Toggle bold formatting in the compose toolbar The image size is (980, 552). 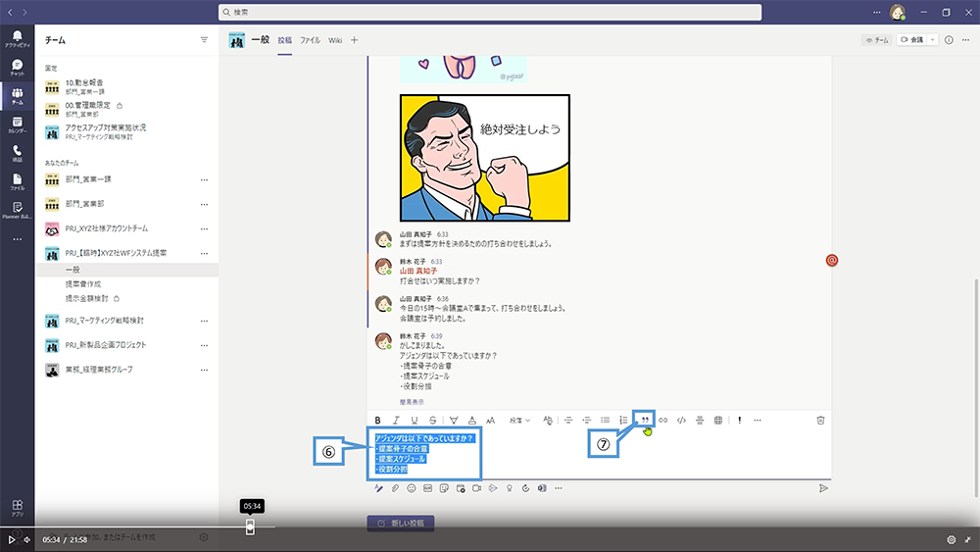click(377, 420)
